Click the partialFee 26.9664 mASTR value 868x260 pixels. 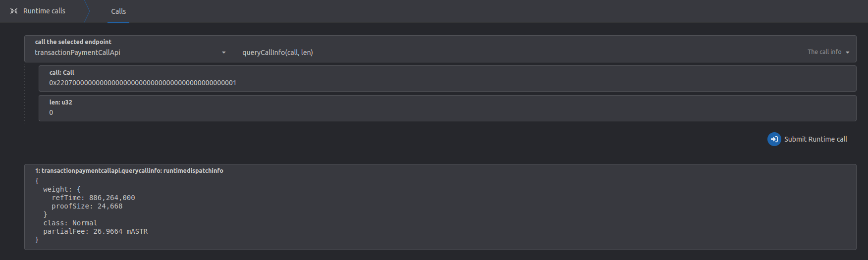[120, 231]
